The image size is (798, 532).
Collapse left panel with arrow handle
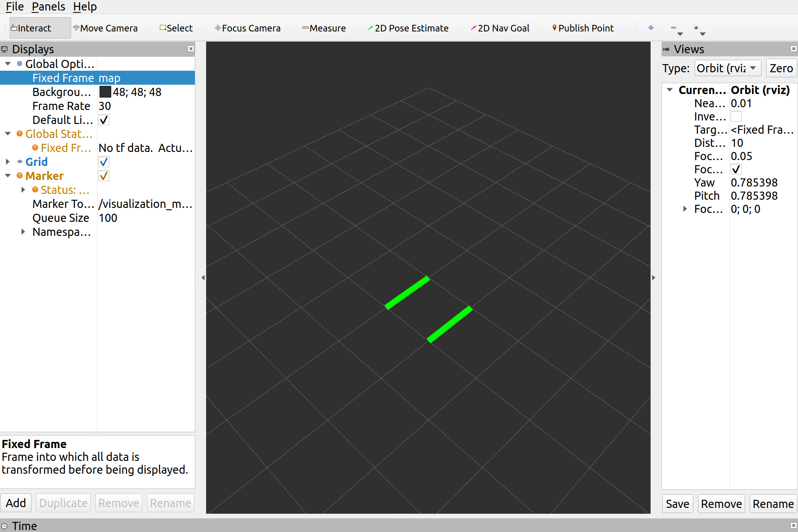pyautogui.click(x=203, y=277)
